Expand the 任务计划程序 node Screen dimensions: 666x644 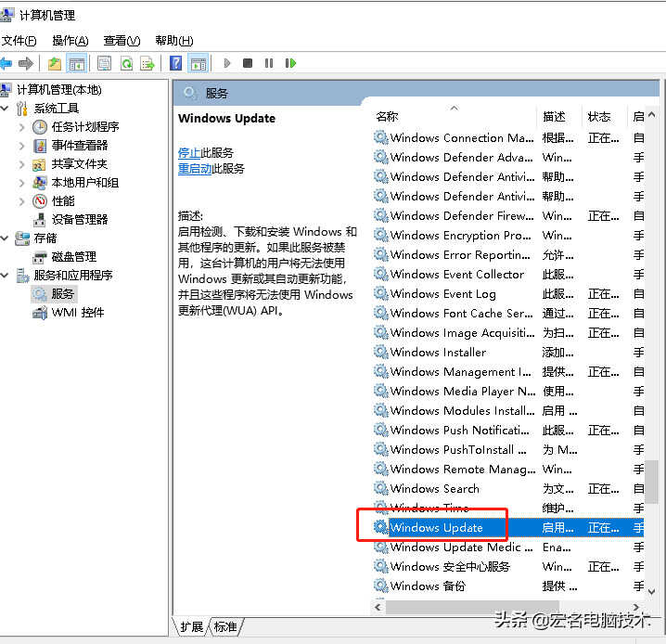point(21,127)
